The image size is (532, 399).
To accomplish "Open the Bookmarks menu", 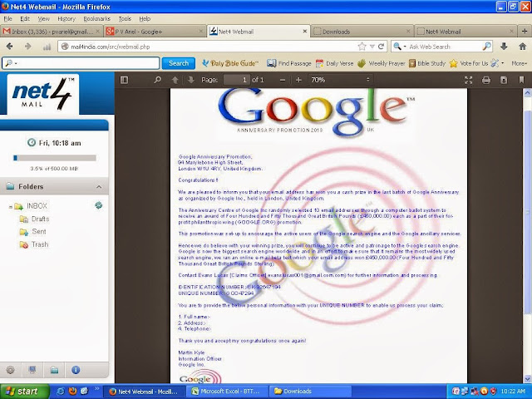I will [96, 19].
